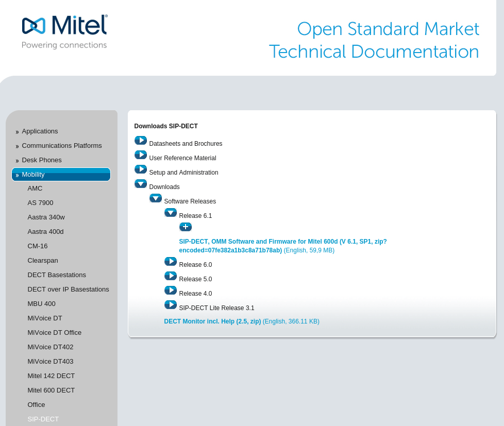The height and width of the screenshot is (426, 504).
Task: Go to Aastra 400d
Action: [46, 232]
